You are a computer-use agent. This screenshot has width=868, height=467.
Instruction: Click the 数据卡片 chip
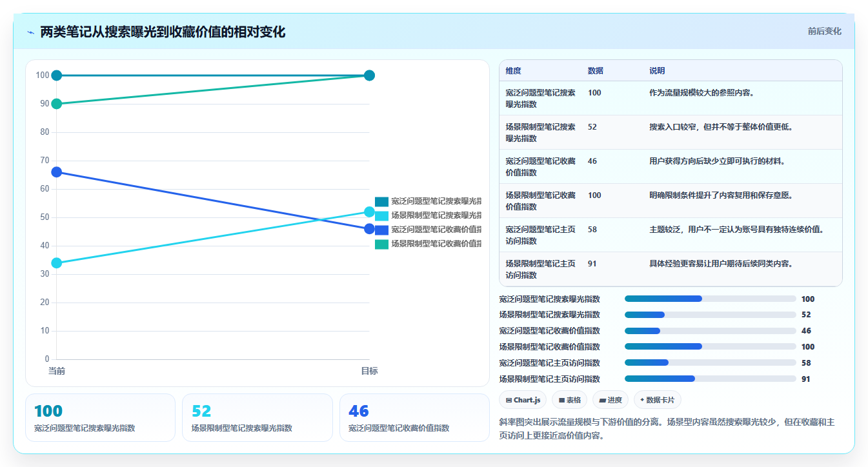click(658, 400)
